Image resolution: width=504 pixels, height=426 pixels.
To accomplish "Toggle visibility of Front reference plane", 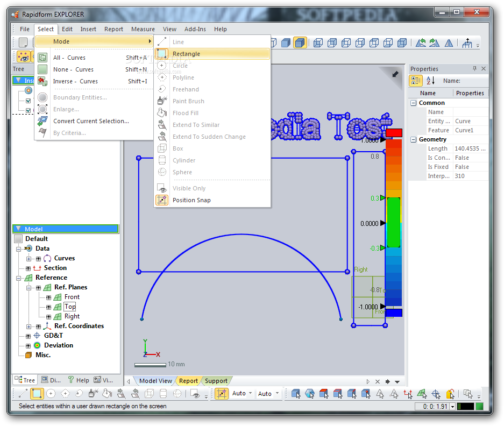I will click(48, 297).
